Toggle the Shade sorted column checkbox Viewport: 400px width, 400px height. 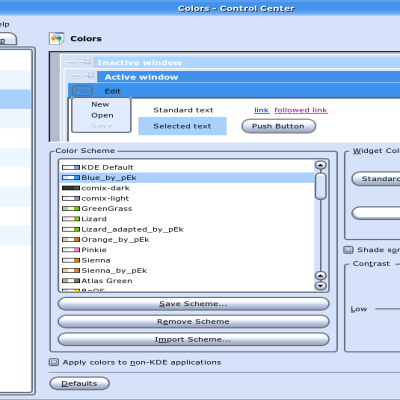tap(348, 250)
